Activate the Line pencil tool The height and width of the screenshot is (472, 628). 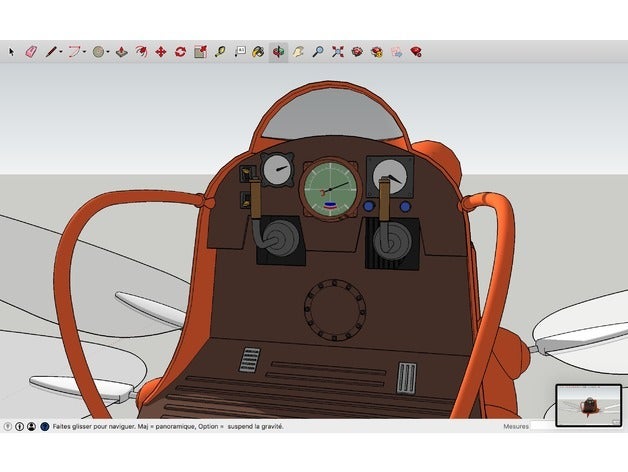click(x=50, y=51)
